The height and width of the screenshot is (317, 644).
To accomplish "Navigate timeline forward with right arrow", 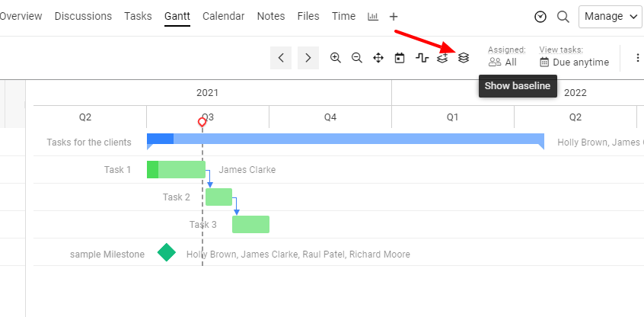I will coord(308,58).
